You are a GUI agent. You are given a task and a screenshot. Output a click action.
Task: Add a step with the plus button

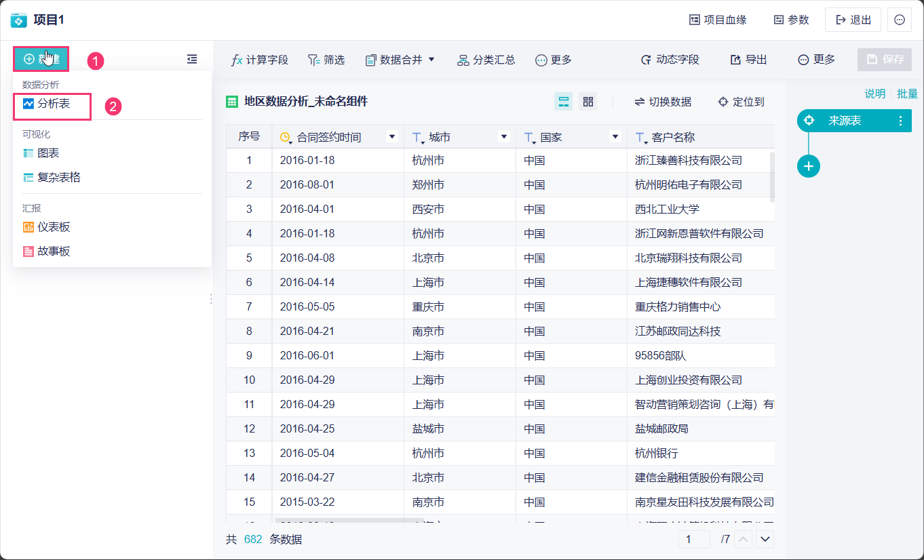[809, 166]
